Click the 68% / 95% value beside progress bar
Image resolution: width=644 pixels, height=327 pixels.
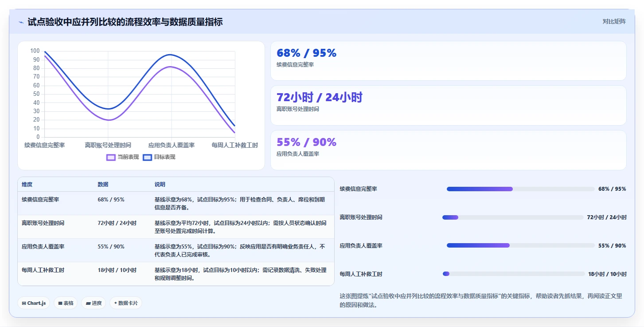pyautogui.click(x=612, y=189)
